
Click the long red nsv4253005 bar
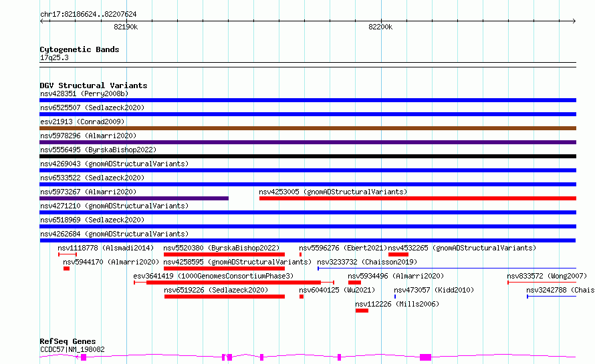coord(418,198)
